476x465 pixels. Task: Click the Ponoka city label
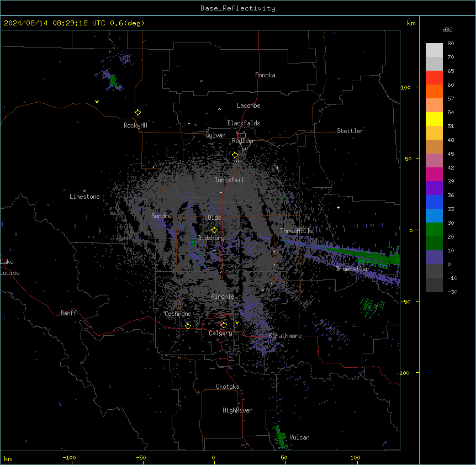(x=265, y=75)
